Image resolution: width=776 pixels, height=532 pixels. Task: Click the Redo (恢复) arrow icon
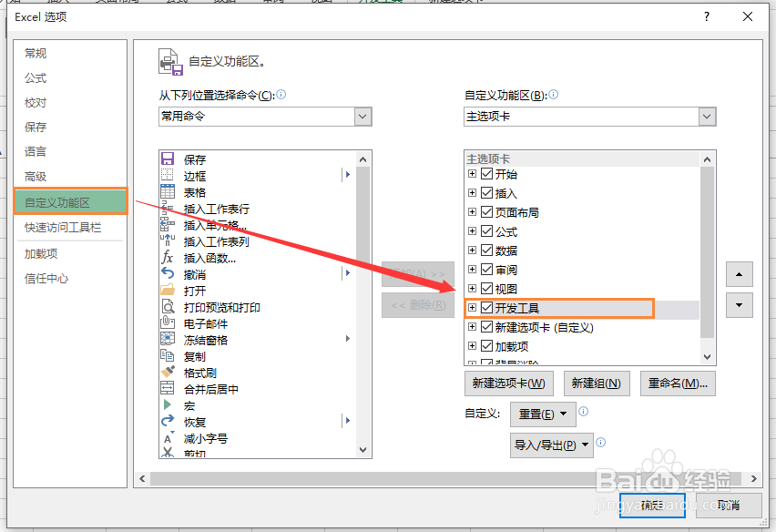tap(168, 421)
